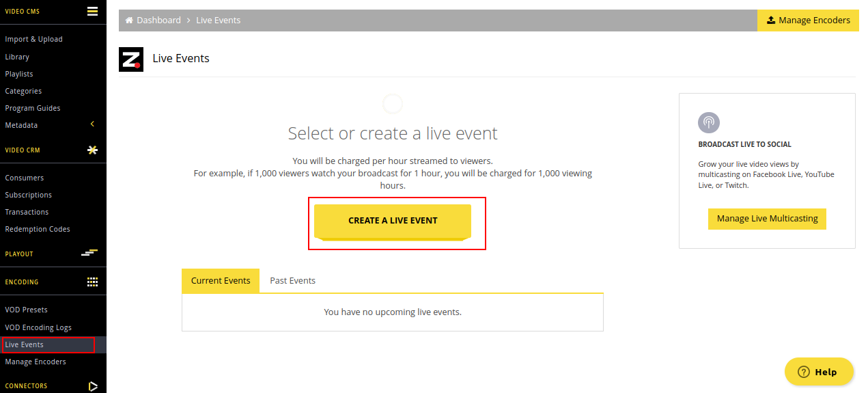Expand the Metadata chevron in sidebar

92,124
